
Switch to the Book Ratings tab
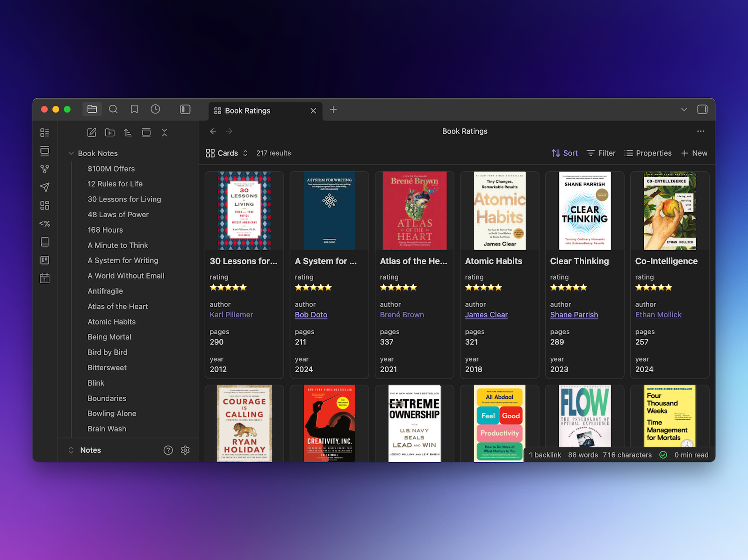[247, 111]
